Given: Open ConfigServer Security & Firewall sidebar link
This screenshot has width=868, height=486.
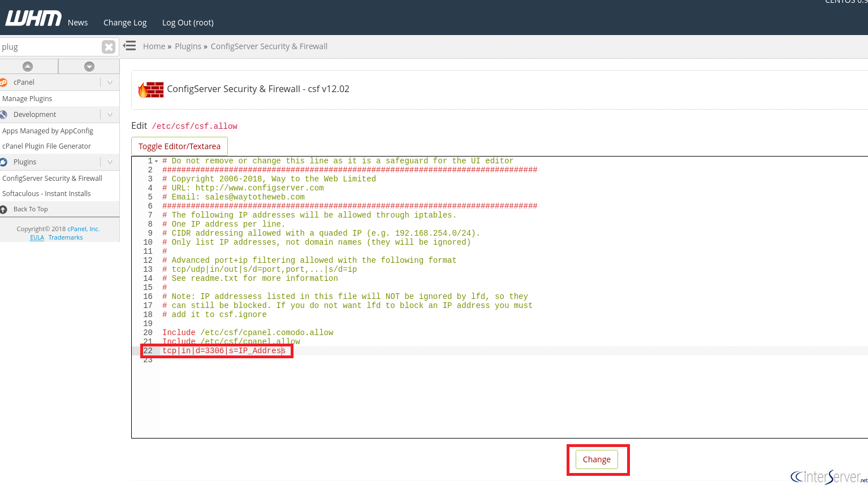Looking at the screenshot, I should coord(52,178).
